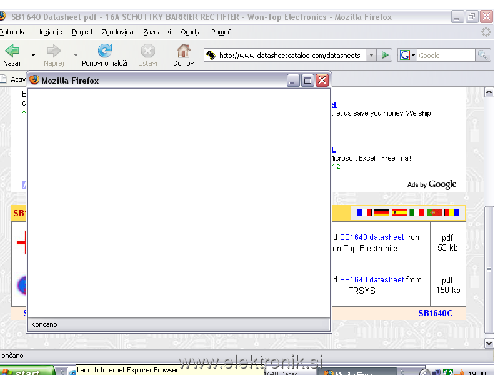Click the search magnifier button

tap(482, 55)
